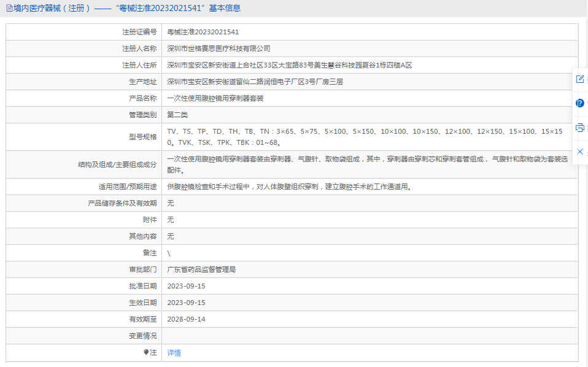The image size is (588, 367).
Task: Click the 备注 row label
Action: (x=150, y=253)
